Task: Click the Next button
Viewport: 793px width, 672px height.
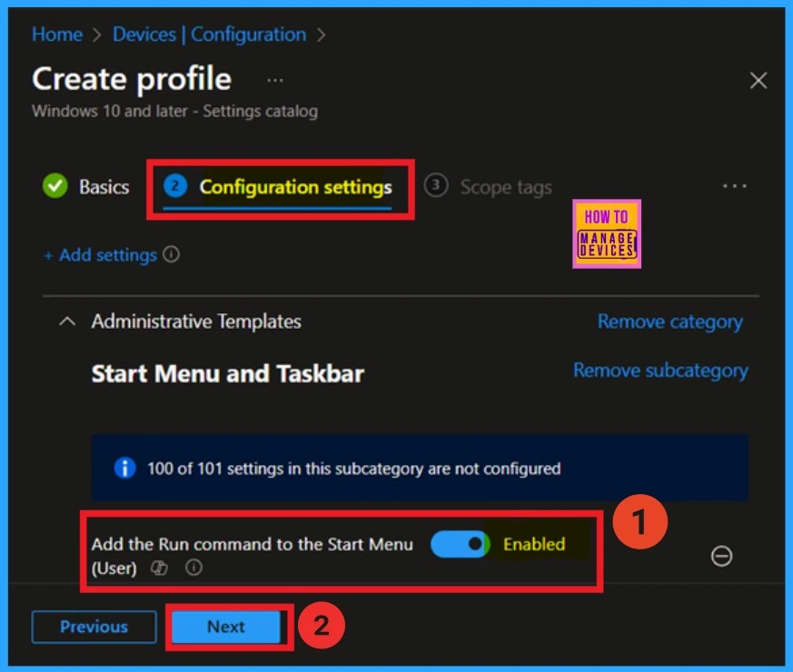Action: (x=226, y=627)
